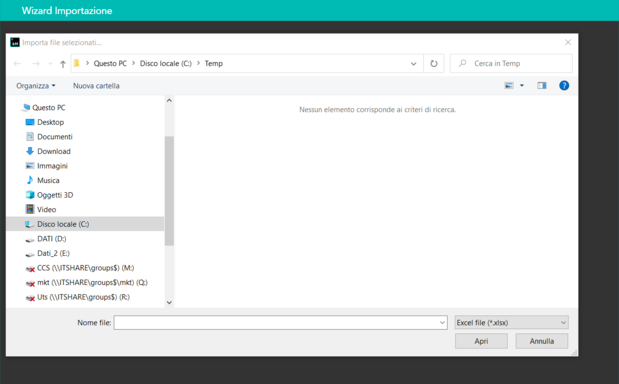Click the navigation pane scrollbar thumb
This screenshot has height=384, width=619.
pyautogui.click(x=169, y=191)
